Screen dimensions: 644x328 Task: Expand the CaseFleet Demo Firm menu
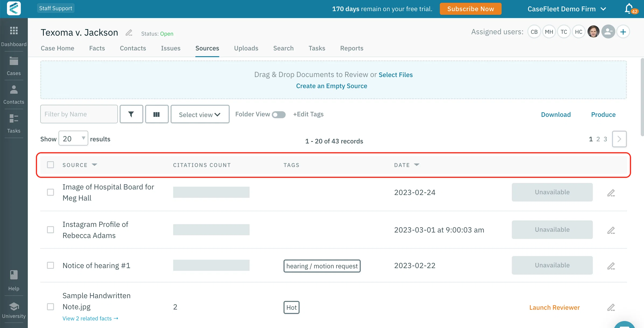[567, 9]
